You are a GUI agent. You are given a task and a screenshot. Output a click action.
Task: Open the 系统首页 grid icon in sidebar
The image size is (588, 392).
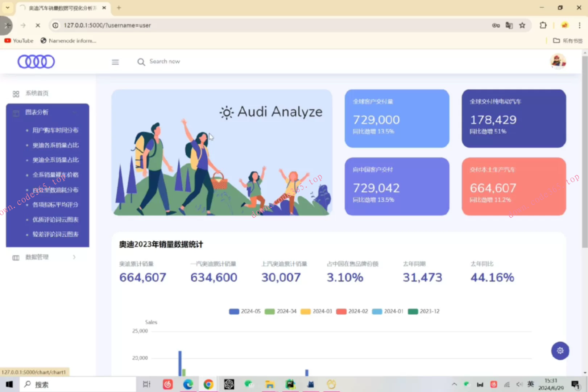16,93
